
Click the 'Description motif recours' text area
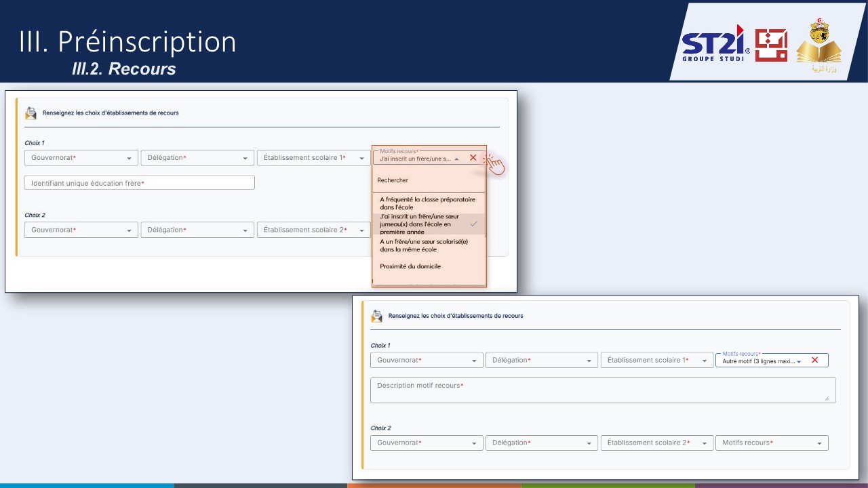click(603, 390)
